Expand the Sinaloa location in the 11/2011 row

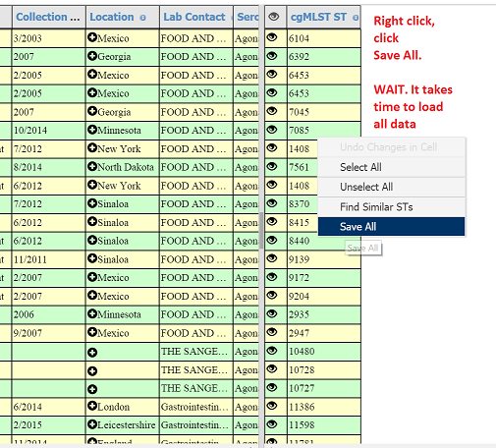coord(92,258)
